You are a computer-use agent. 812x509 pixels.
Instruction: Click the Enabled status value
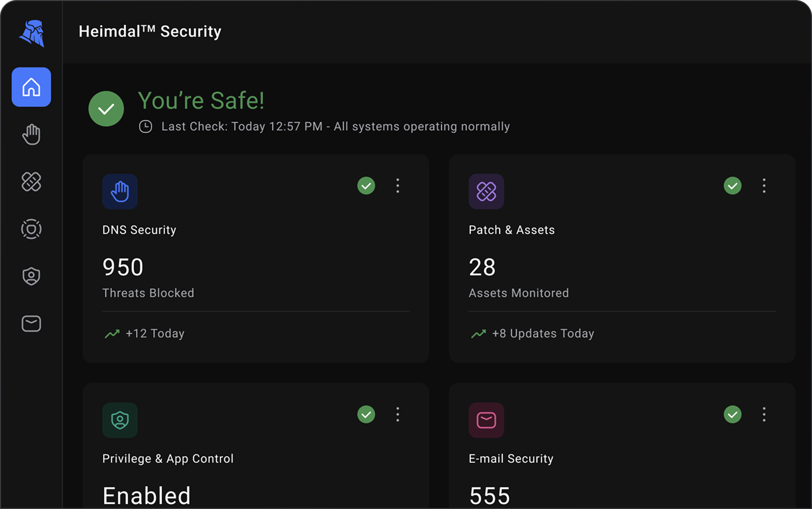[147, 496]
